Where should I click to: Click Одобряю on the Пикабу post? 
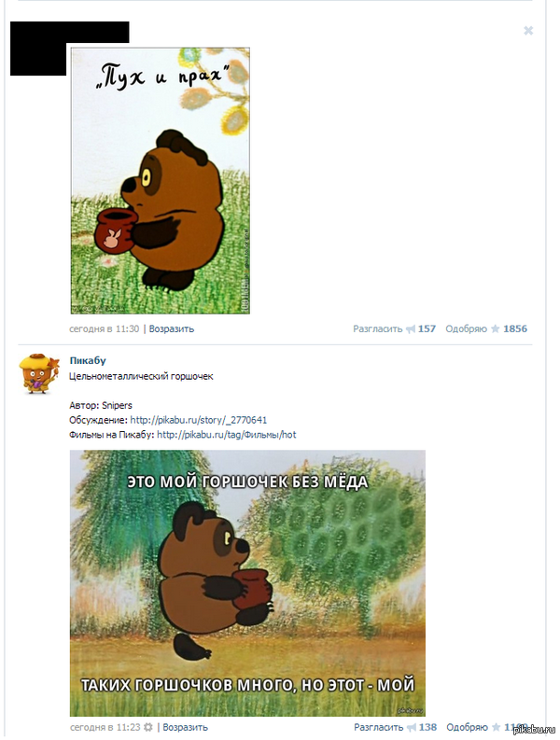[467, 727]
